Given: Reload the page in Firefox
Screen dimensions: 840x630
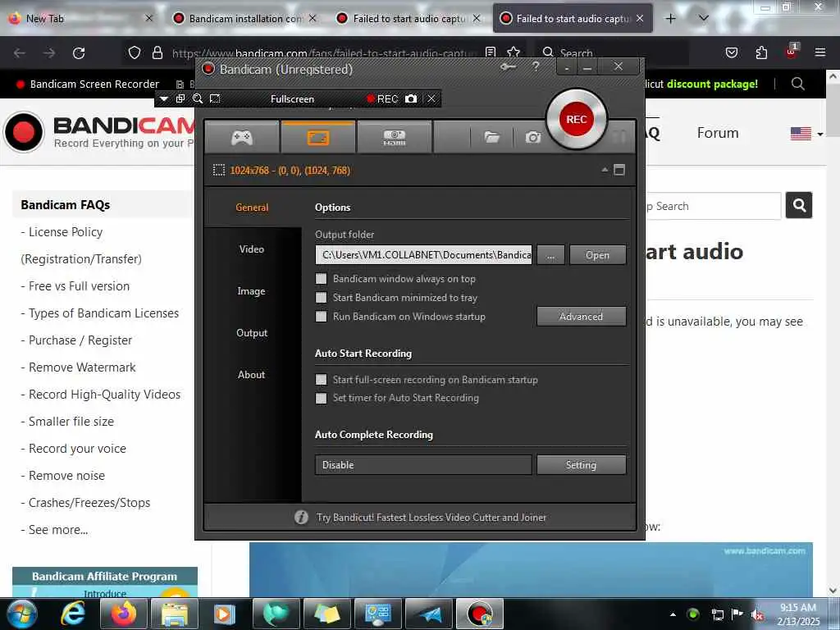Looking at the screenshot, I should point(79,52).
